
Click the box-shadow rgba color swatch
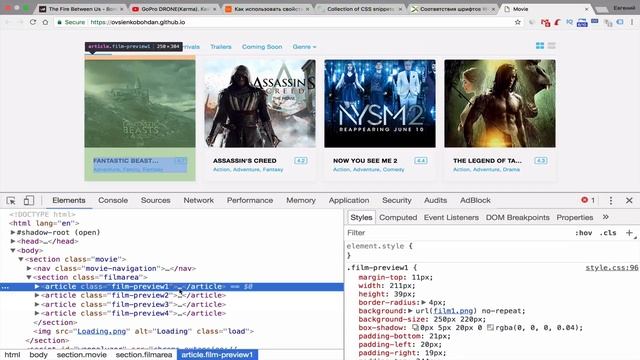tap(490, 328)
